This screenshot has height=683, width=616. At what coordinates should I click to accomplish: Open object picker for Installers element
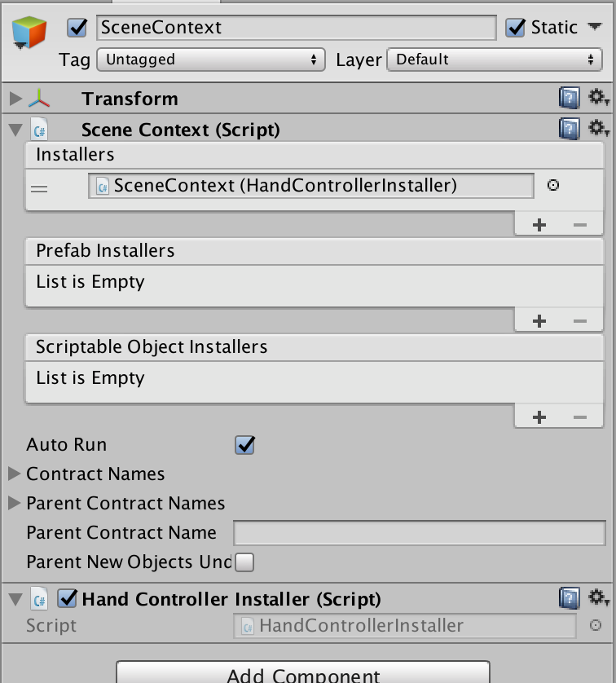[x=553, y=186]
